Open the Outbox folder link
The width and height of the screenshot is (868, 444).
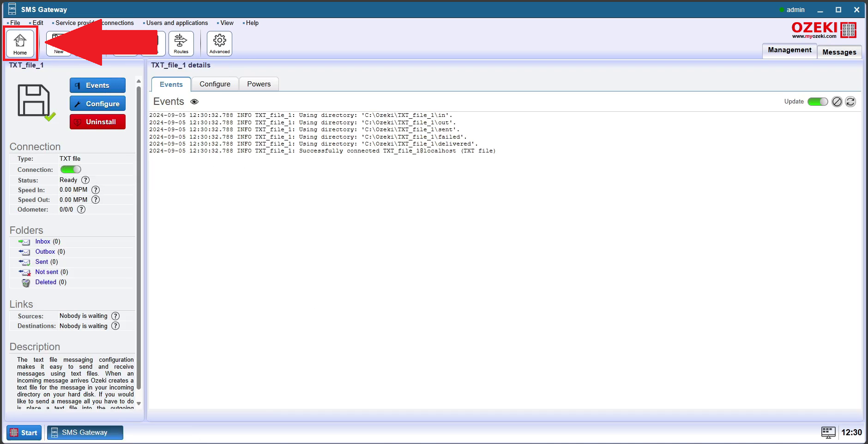pos(45,252)
